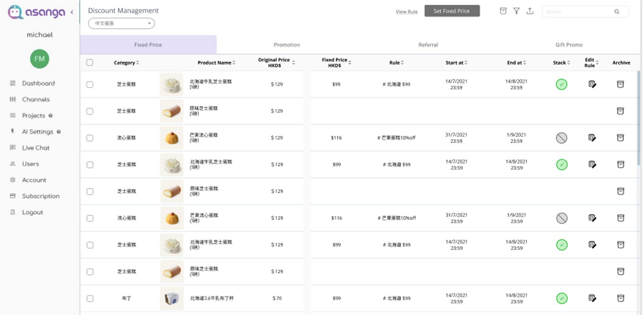Toggle the select-all checkbox in table header
Viewport: 644px width, 315px height.
point(90,63)
